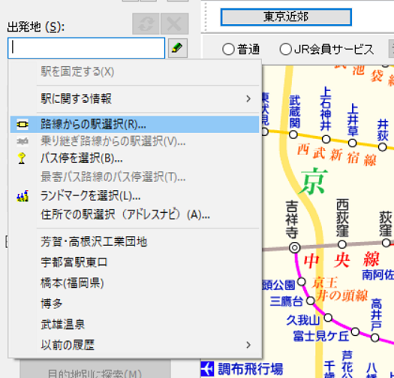Click the grey X button above departure field
Image resolution: width=394 pixels, height=378 pixels.
point(175,24)
